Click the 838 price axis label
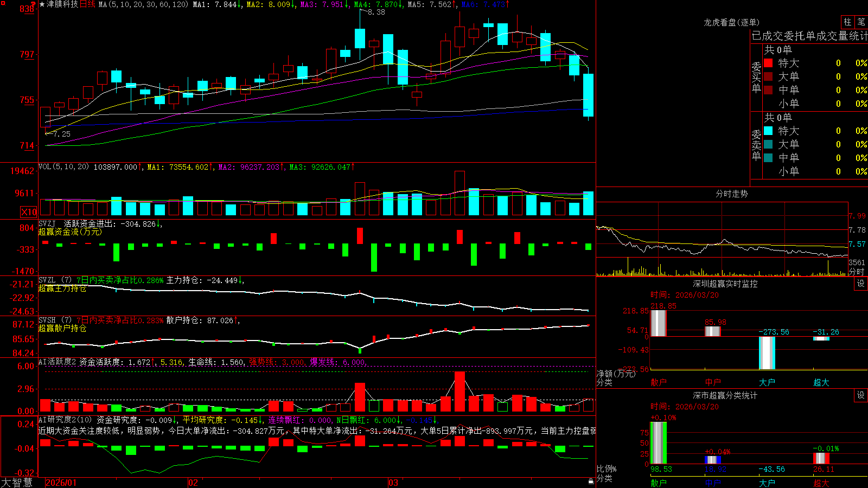 [x=27, y=9]
